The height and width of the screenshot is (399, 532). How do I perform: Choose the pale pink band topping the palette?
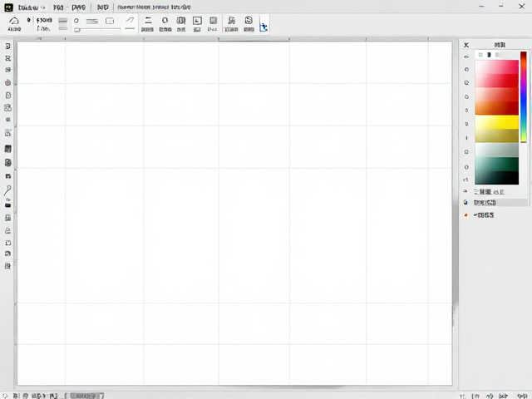(497, 66)
